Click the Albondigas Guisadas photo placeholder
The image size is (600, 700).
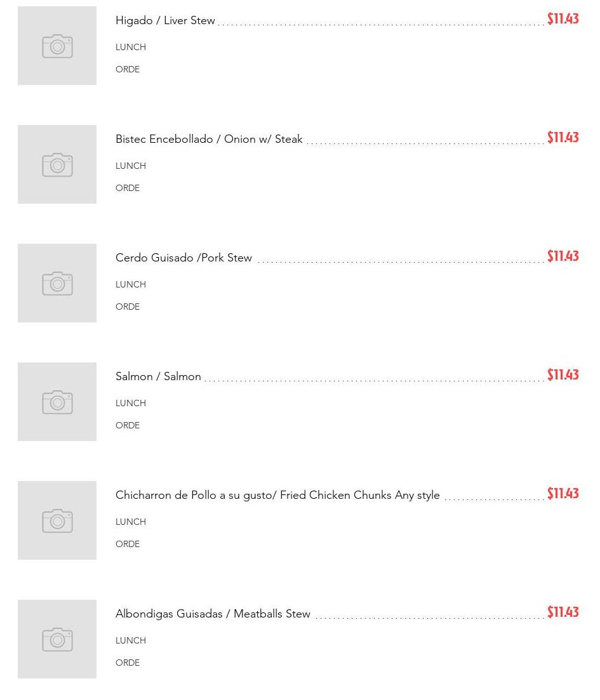(57, 639)
